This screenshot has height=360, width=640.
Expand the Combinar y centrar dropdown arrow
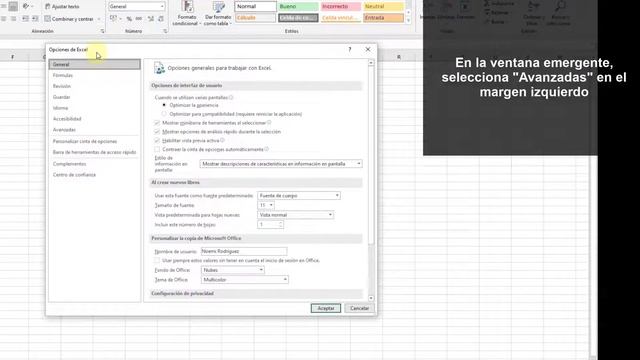[x=99, y=19]
